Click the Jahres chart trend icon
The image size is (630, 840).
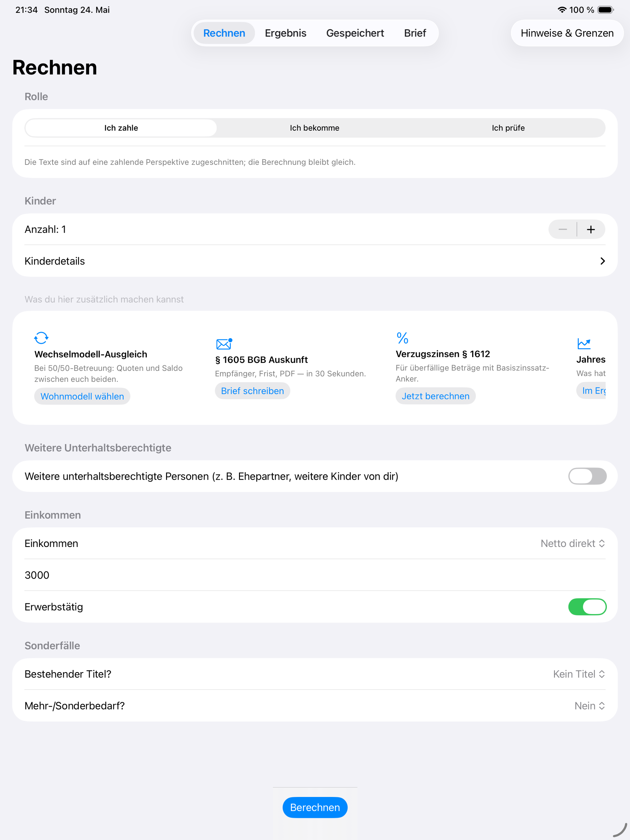(584, 344)
